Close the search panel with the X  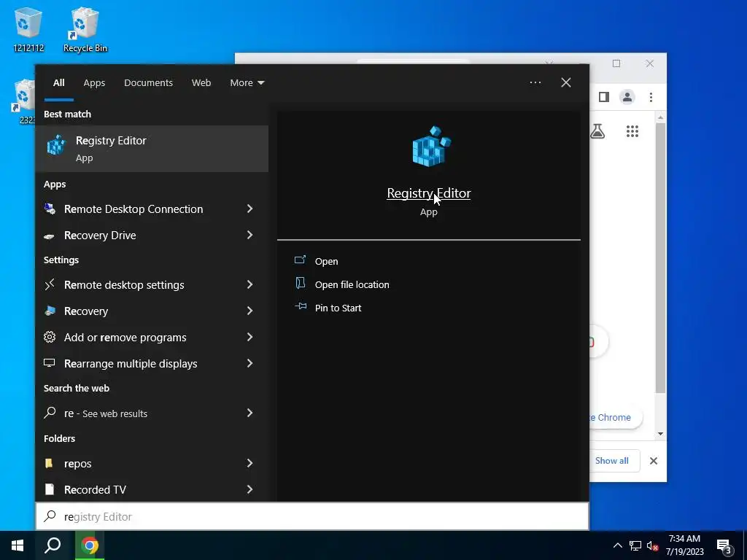[x=566, y=82]
